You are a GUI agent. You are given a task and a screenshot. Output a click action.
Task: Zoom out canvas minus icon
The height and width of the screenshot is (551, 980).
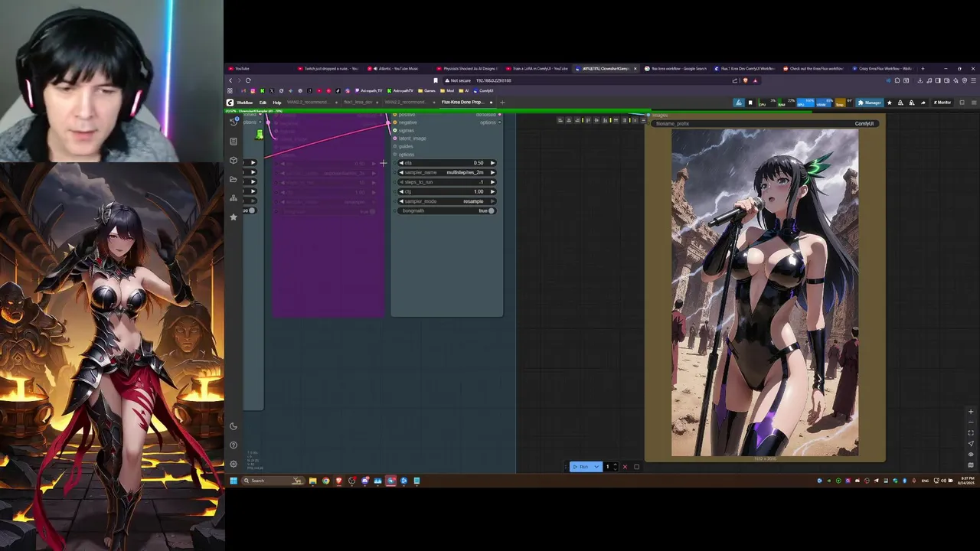(971, 422)
